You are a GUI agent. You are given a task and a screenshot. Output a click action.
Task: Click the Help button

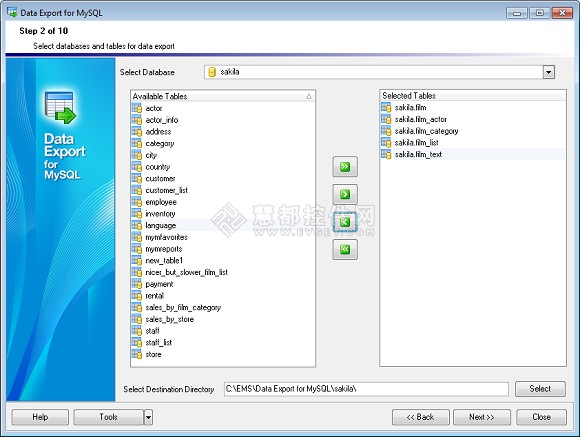pos(40,417)
